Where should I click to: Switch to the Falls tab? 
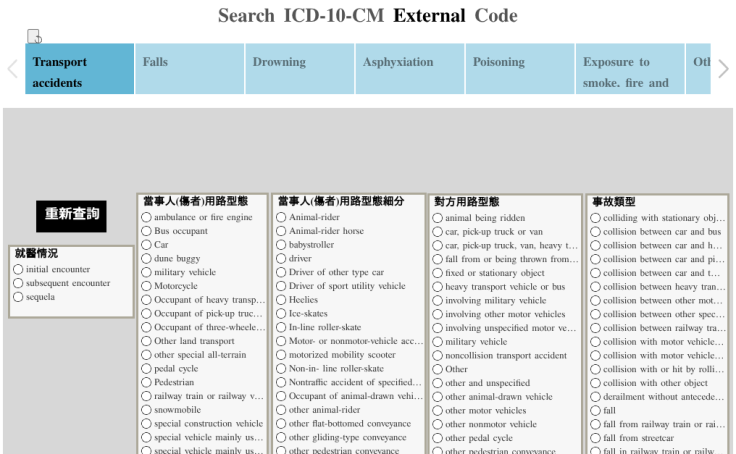point(190,69)
